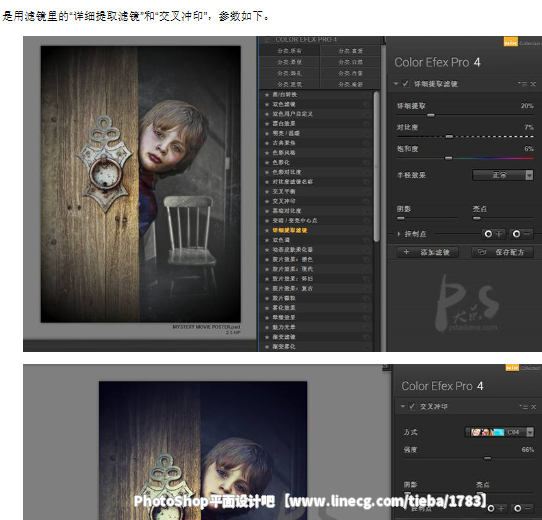Image resolution: width=542 pixels, height=520 pixels.
Task: Click favorite star next to 双色调
Action: (267, 240)
